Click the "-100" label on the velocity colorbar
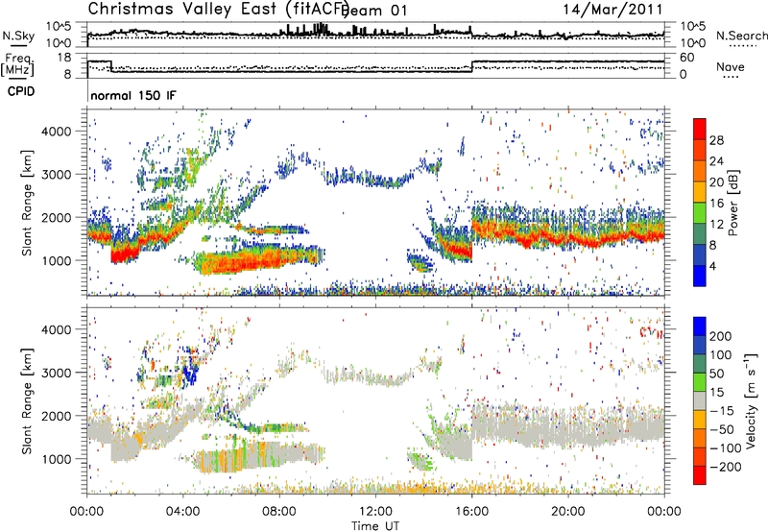The height and width of the screenshot is (532, 768). point(726,448)
